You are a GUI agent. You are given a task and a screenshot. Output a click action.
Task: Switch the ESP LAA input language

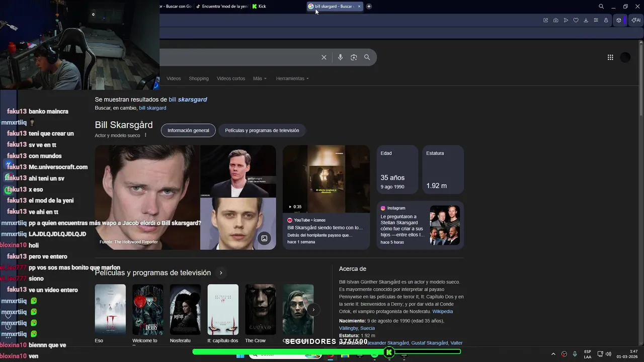(x=588, y=354)
